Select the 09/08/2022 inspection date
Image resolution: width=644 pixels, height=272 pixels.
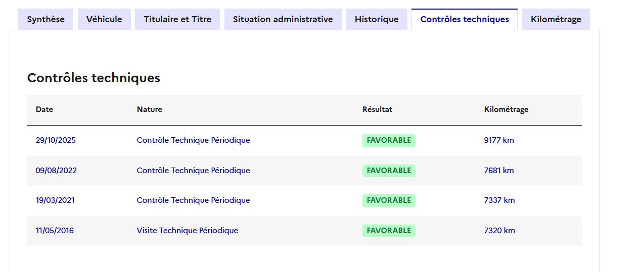pyautogui.click(x=56, y=171)
